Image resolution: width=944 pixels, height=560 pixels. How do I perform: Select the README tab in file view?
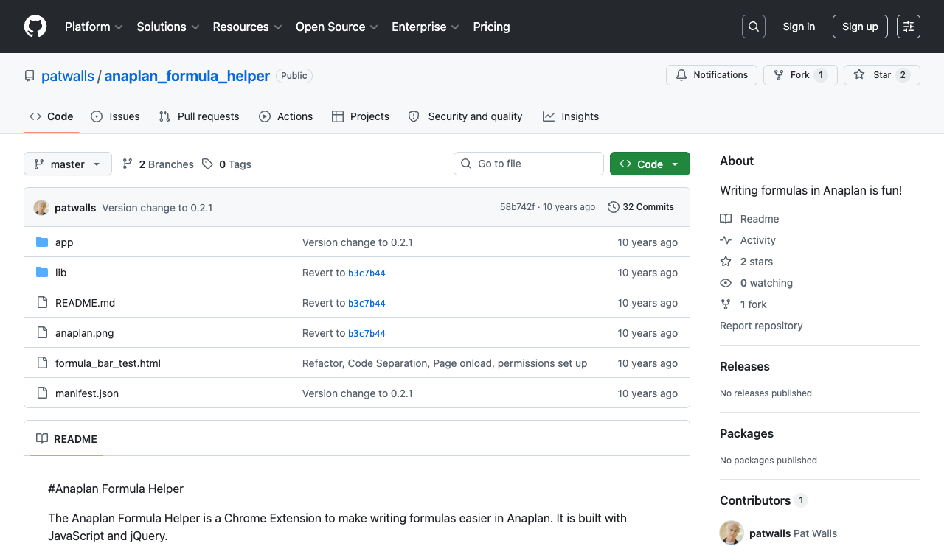(66, 439)
